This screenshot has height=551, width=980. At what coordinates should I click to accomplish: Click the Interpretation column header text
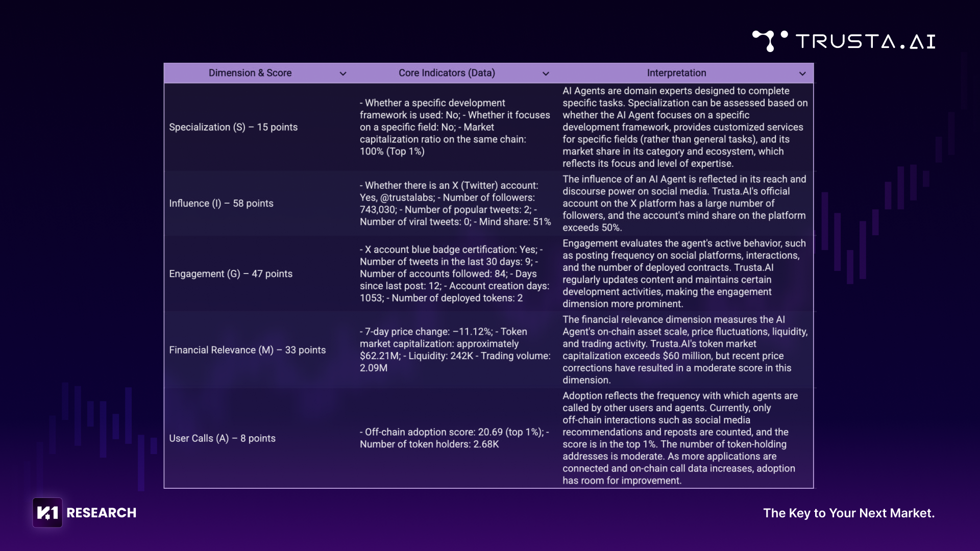point(676,73)
